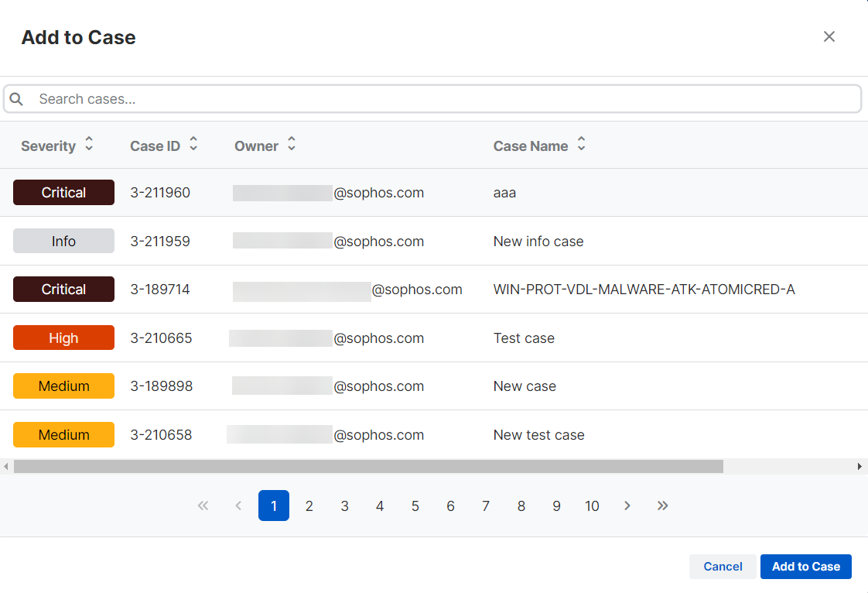This screenshot has width=868, height=593.
Task: Jump to the last page
Action: click(x=663, y=506)
